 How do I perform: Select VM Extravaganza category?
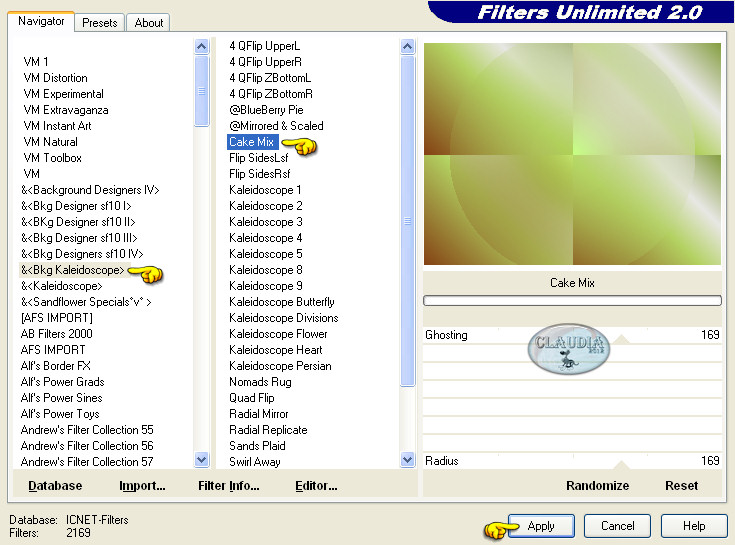click(66, 110)
